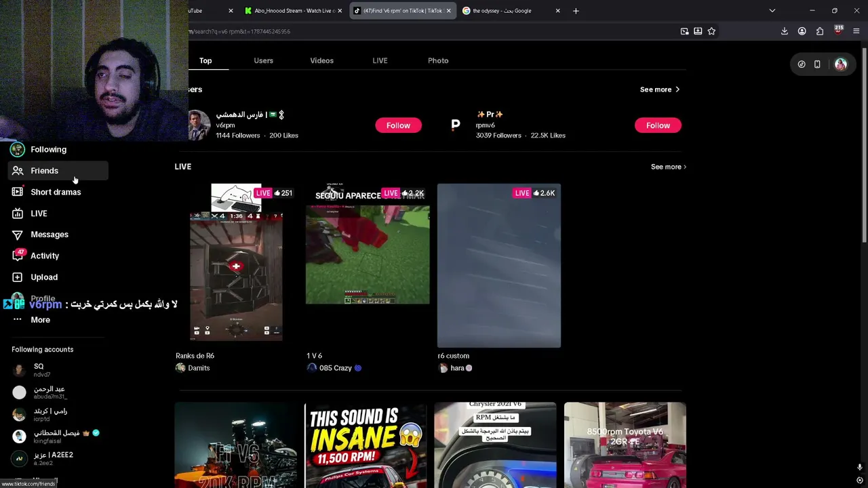Screen dimensions: 868x488
Task: Click the phone app icon in top-right pill
Action: tap(817, 64)
